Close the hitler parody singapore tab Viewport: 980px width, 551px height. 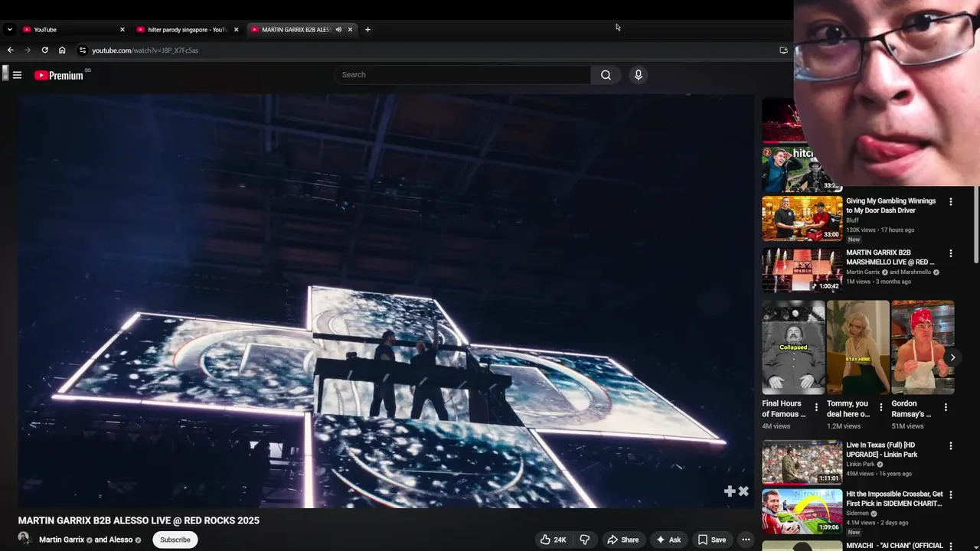(236, 30)
